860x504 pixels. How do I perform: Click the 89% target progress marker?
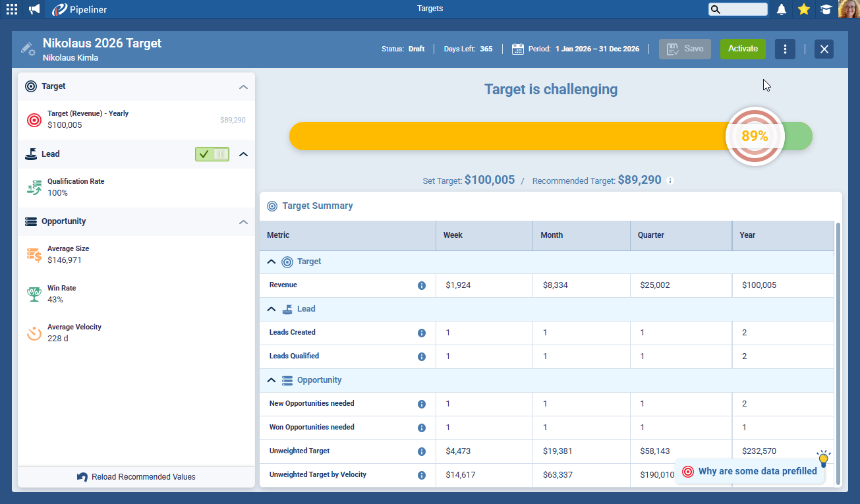click(755, 136)
